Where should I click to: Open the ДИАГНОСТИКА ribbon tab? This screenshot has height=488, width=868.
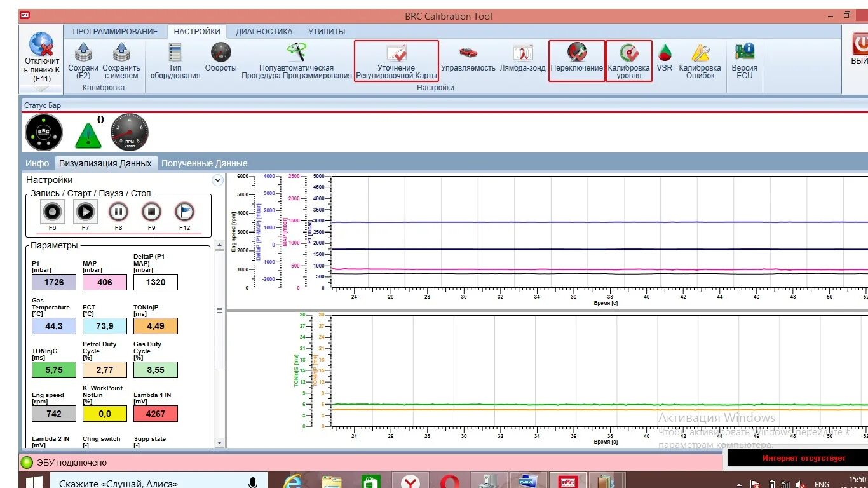click(264, 31)
